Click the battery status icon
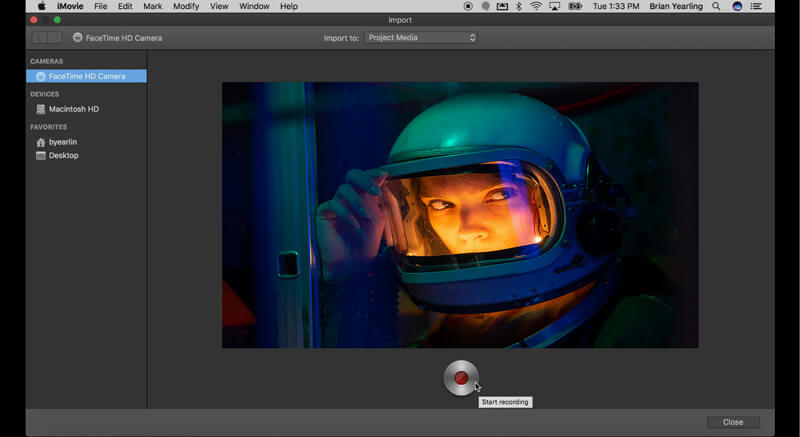Viewport: 800px width, 437px height. pyautogui.click(x=575, y=6)
